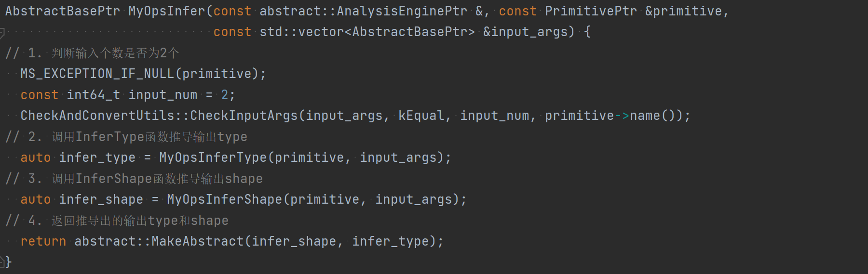Viewport: 868px width, 274px height.
Task: Click the MyOpsInferShape function call
Action: click(224, 199)
